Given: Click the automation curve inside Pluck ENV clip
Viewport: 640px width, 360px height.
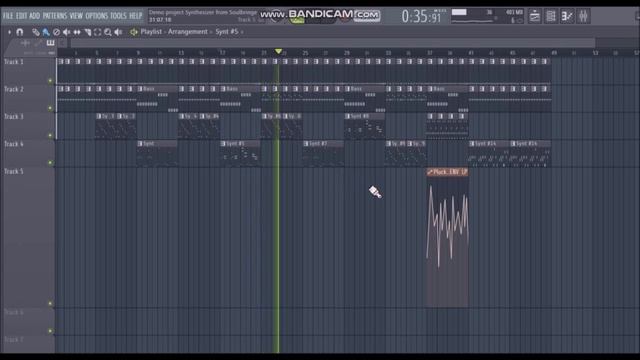Looking at the screenshot, I should [x=447, y=226].
